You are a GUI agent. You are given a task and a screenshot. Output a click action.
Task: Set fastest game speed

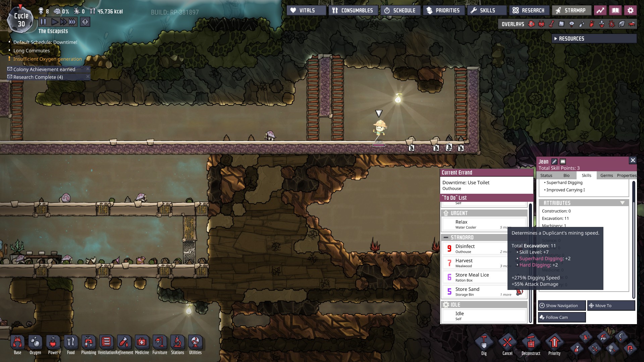pyautogui.click(x=72, y=22)
